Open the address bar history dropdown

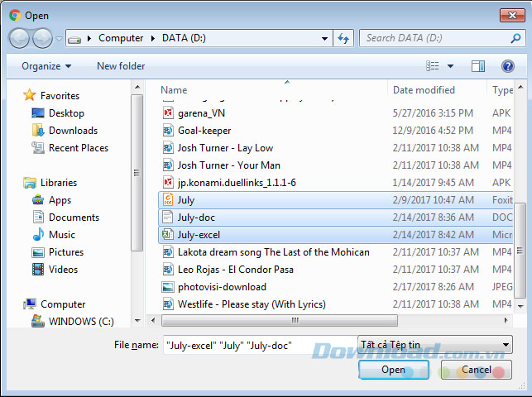click(324, 38)
